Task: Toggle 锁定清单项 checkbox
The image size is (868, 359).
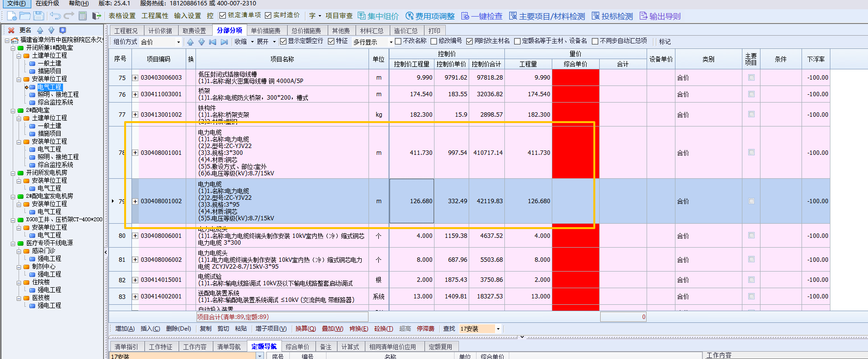Action: pyautogui.click(x=223, y=16)
